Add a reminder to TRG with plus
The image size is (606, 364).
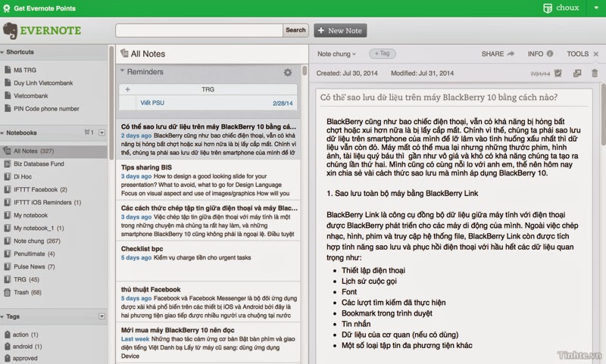[x=127, y=89]
